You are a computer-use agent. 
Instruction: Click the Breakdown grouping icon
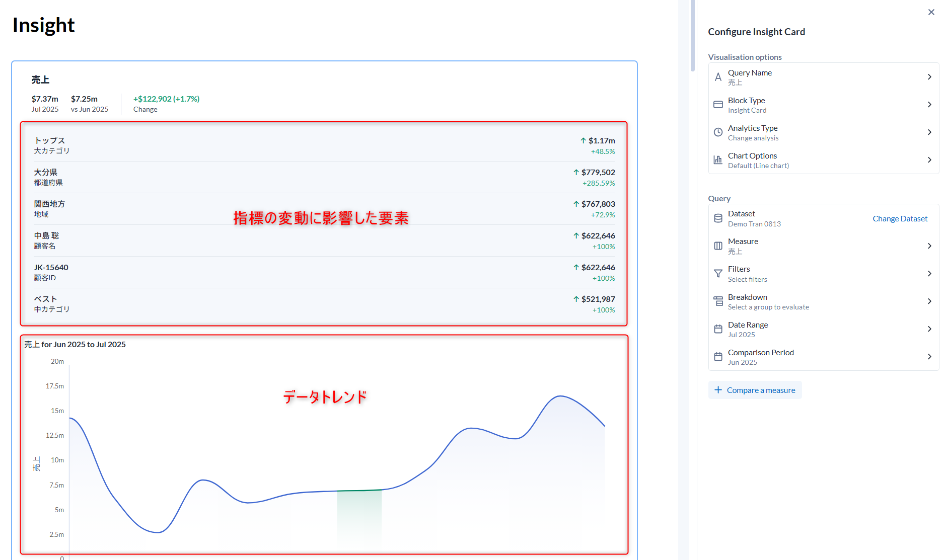[718, 301]
